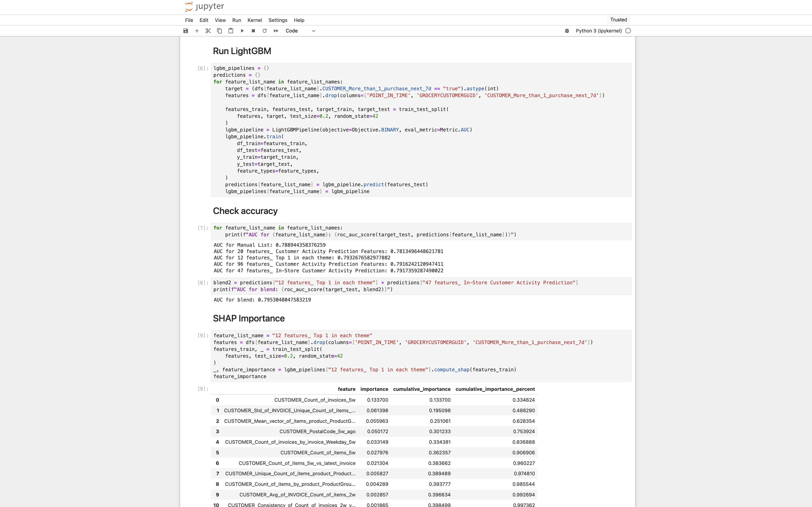This screenshot has width=812, height=507.
Task: Click the 'cumulative_importance_percent' column header
Action: coord(495,389)
